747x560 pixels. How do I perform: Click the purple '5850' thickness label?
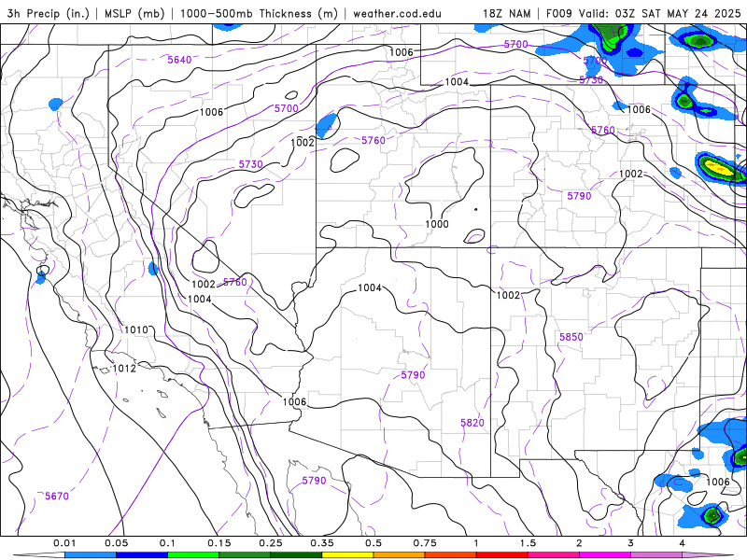[x=571, y=337]
